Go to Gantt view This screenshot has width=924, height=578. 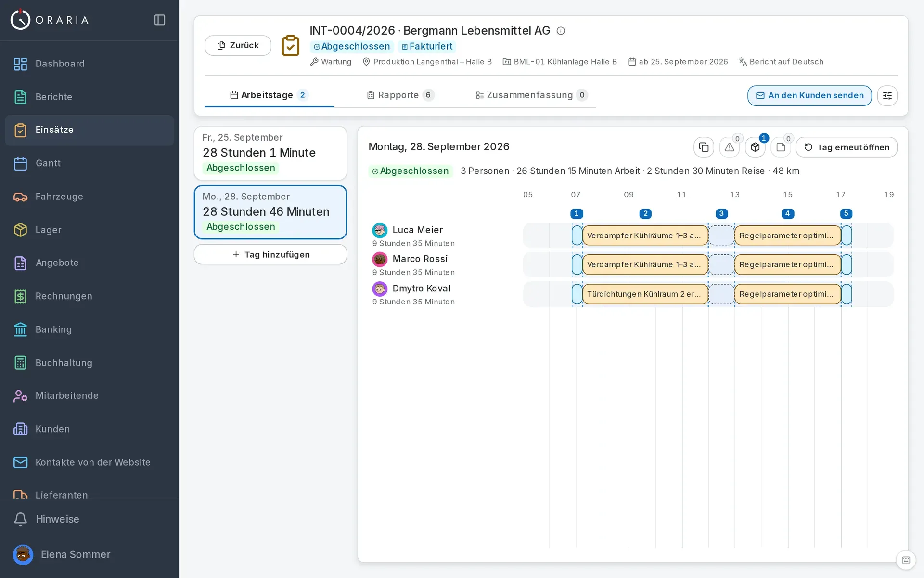[90, 163]
